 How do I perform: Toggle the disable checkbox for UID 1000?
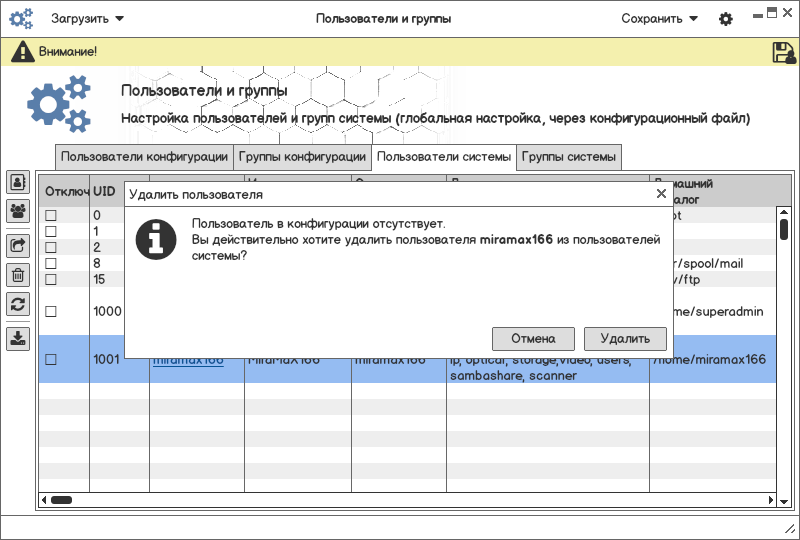tap(51, 311)
